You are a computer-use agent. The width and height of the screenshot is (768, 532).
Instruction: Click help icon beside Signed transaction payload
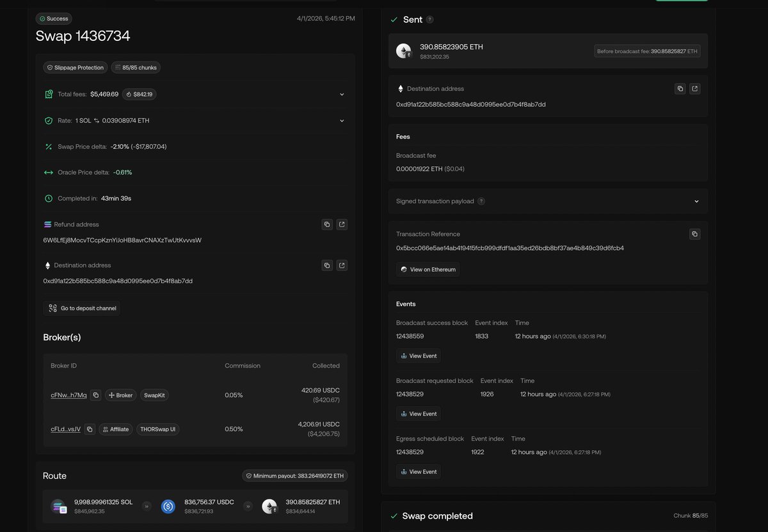click(481, 201)
